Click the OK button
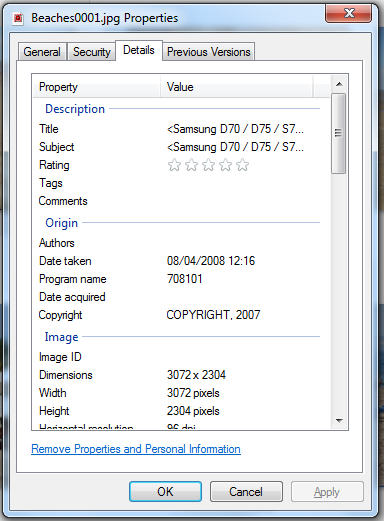 pos(165,492)
